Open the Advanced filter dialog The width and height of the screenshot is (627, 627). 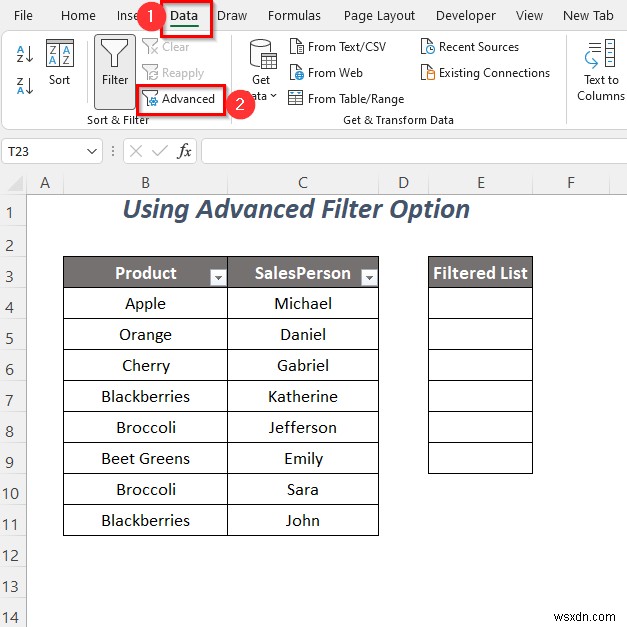[x=179, y=99]
